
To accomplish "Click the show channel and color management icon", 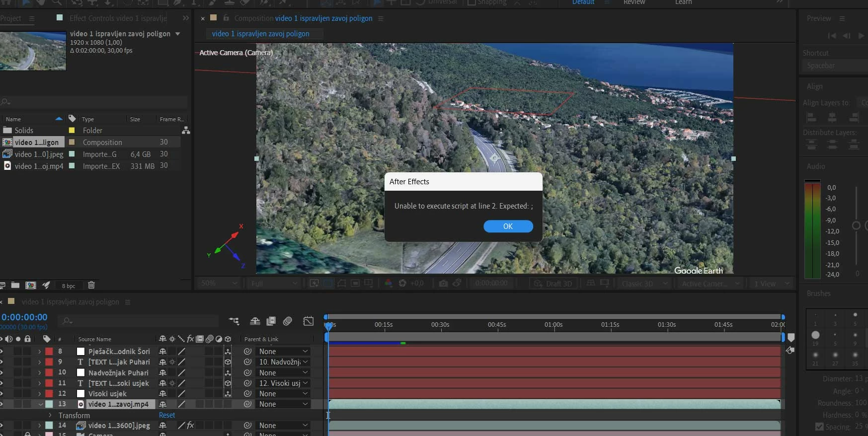I will point(389,283).
